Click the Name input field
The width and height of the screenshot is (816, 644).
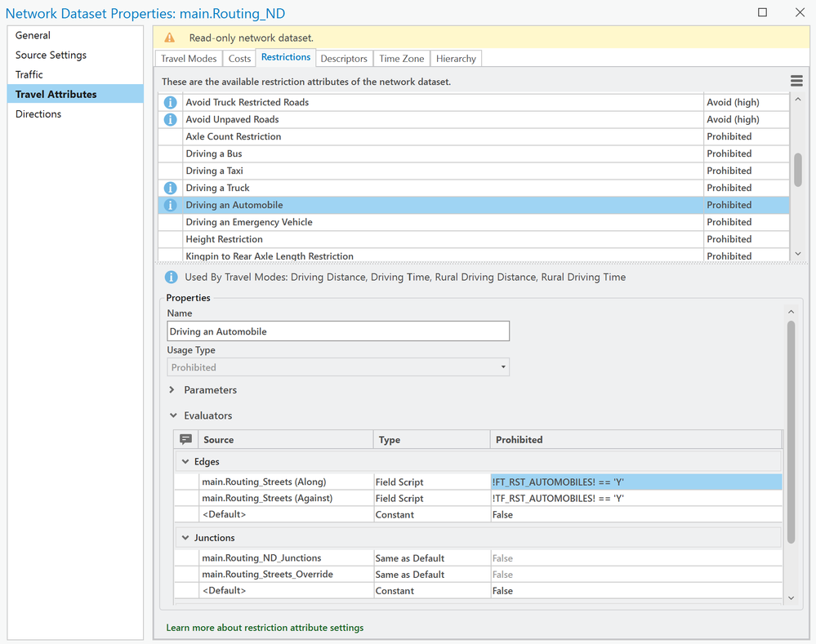tap(338, 331)
